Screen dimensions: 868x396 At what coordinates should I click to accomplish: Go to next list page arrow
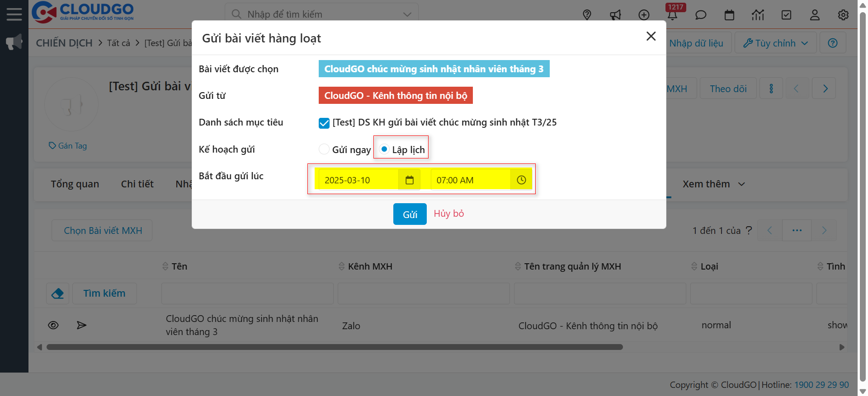tap(824, 230)
